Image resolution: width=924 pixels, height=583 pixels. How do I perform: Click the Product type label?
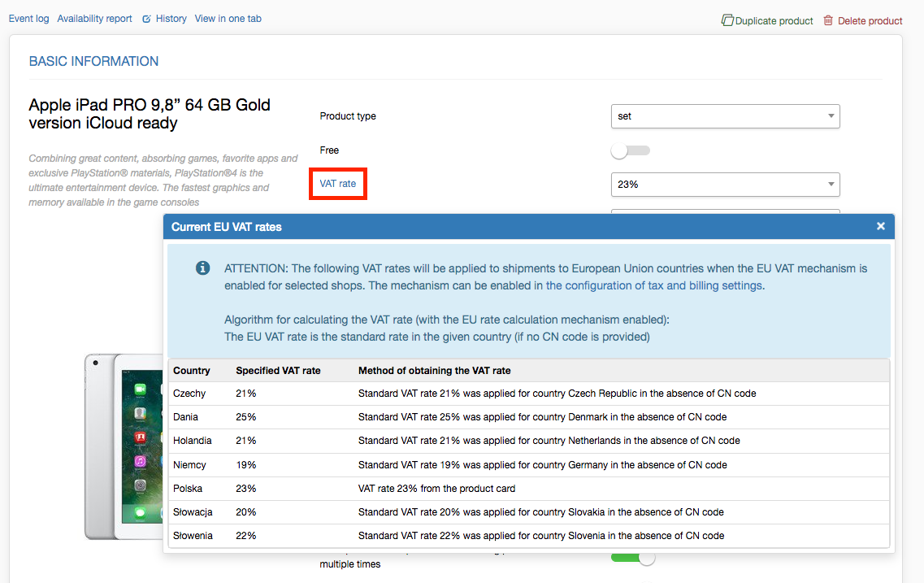(x=348, y=116)
